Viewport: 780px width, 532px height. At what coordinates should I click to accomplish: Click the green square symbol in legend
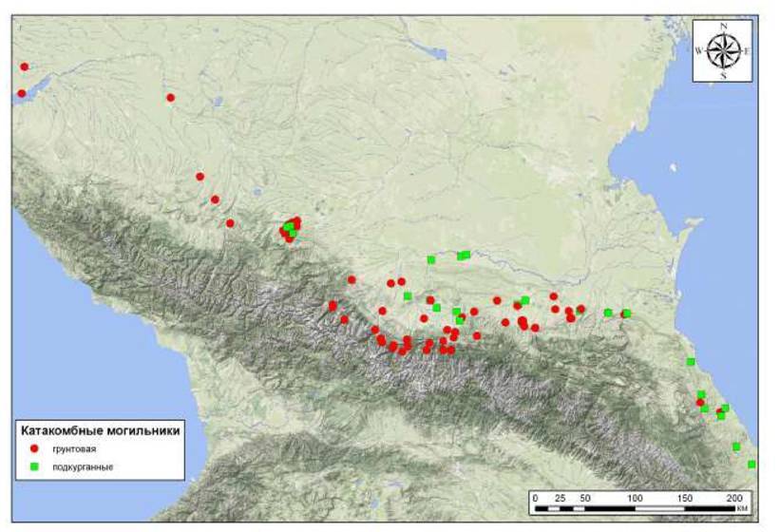click(x=34, y=466)
